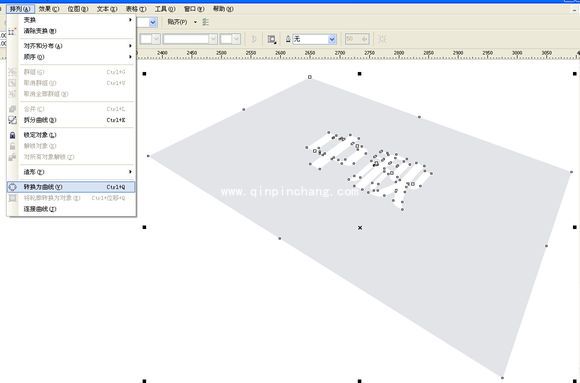Click the middle-right selection handle
The image size is (580, 383).
574,227
